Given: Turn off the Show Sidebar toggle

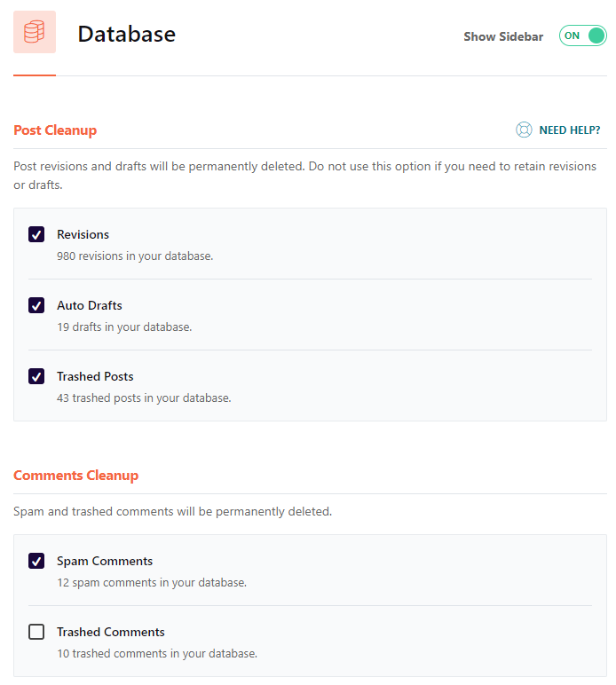Looking at the screenshot, I should coord(583,35).
